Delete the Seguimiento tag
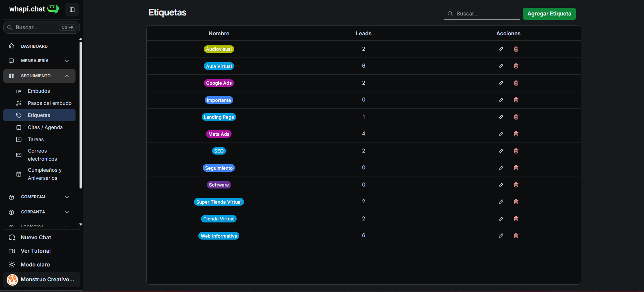 click(x=516, y=168)
